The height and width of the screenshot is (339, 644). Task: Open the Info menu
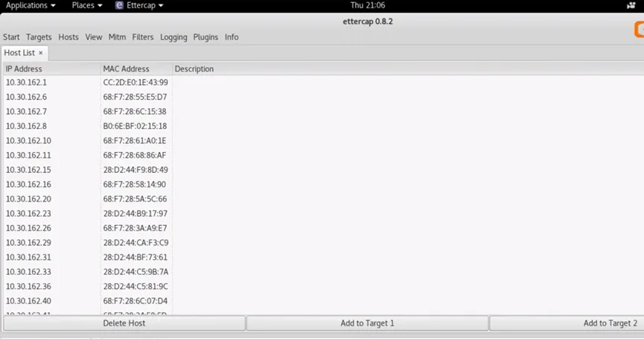coord(232,37)
